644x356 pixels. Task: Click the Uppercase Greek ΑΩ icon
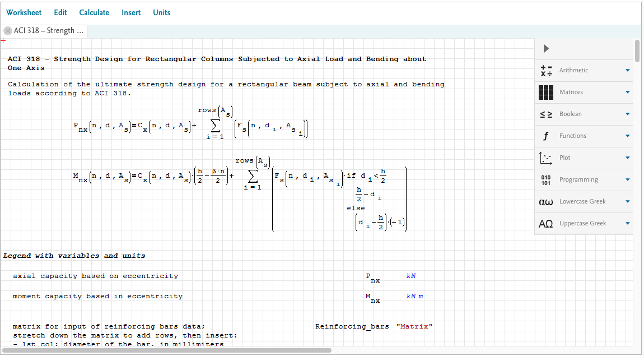(x=546, y=224)
